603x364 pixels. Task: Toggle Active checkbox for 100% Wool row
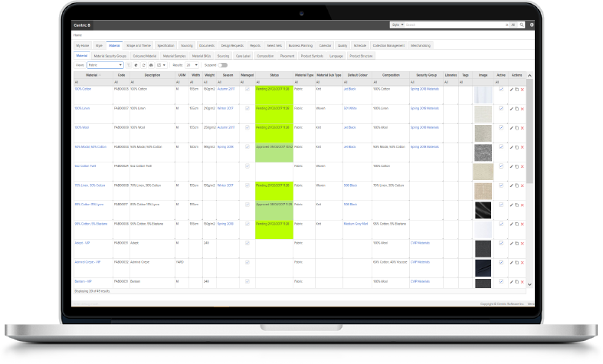tap(501, 127)
